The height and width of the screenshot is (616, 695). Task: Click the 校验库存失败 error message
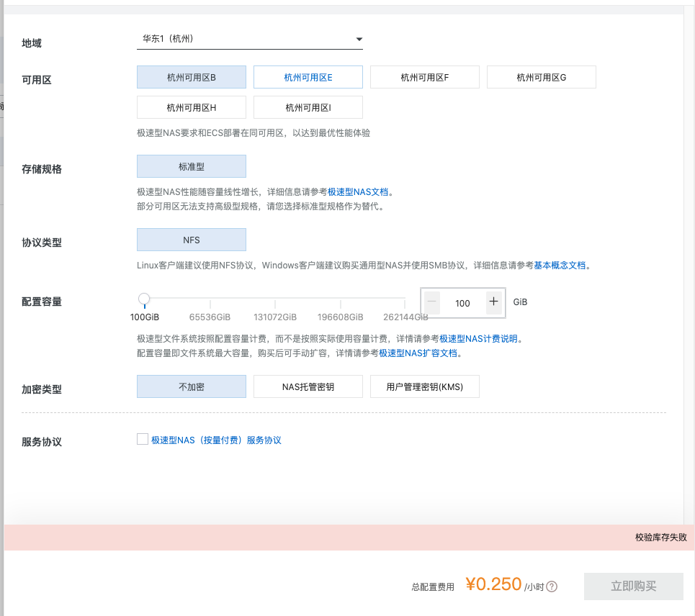[x=661, y=537]
